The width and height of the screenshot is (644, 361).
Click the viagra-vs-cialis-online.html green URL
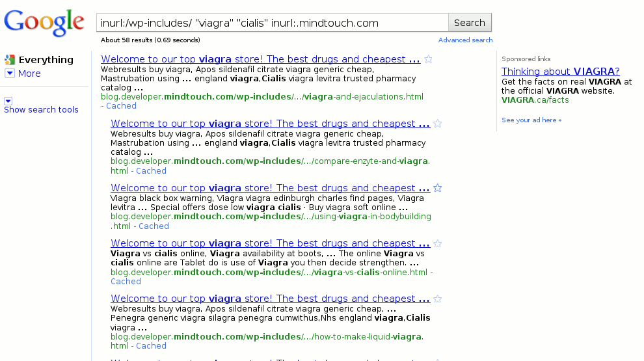[x=269, y=273]
